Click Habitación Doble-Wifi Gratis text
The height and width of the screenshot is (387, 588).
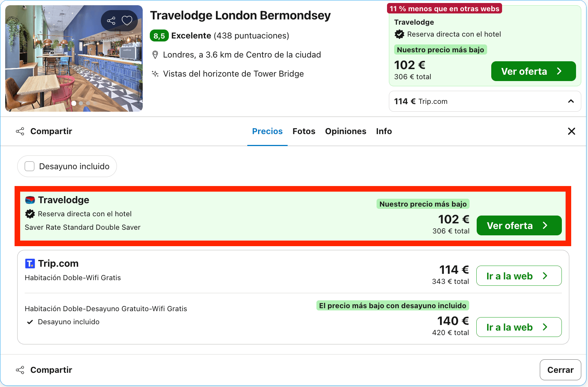click(x=73, y=278)
